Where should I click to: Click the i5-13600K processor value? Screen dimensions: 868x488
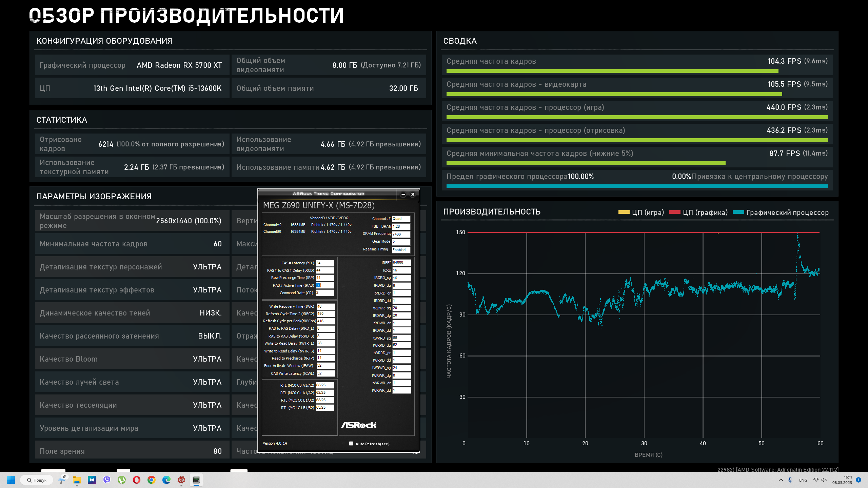157,88
